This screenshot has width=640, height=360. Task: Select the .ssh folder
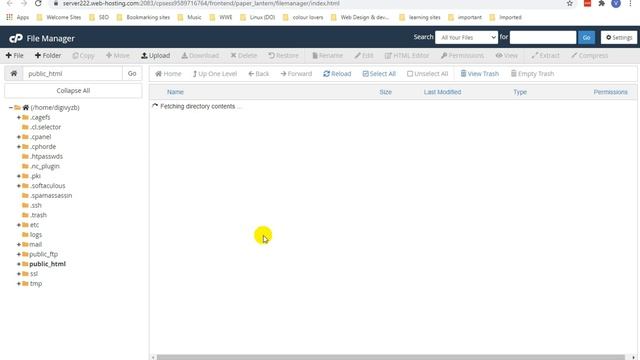click(36, 205)
